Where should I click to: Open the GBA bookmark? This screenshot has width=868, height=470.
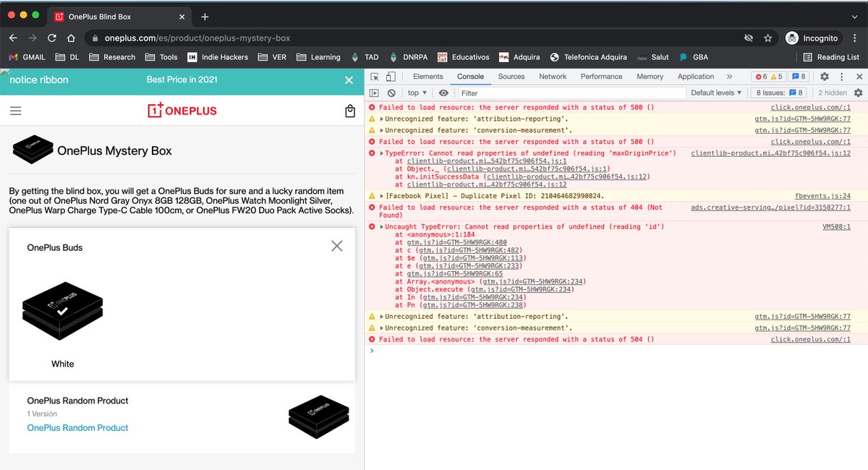693,57
